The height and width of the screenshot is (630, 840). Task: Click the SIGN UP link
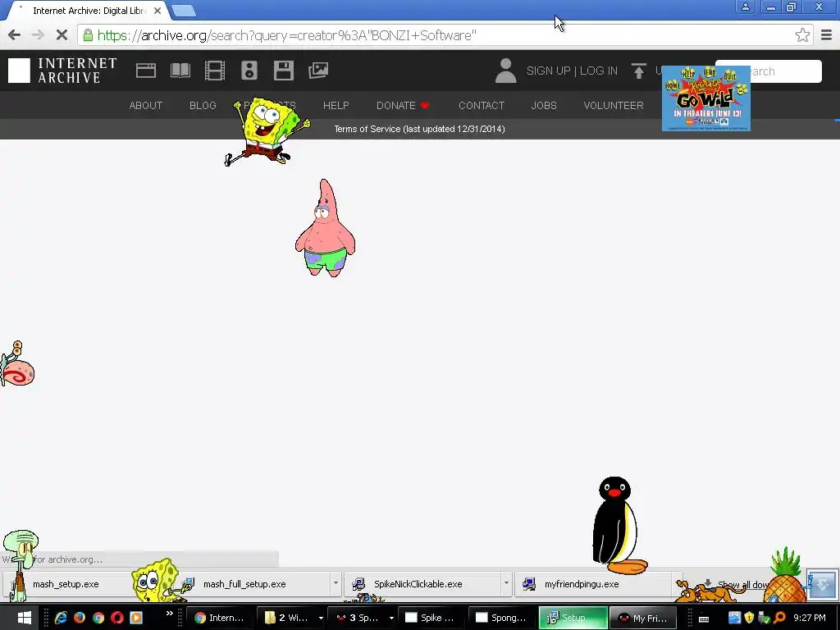pyautogui.click(x=548, y=71)
